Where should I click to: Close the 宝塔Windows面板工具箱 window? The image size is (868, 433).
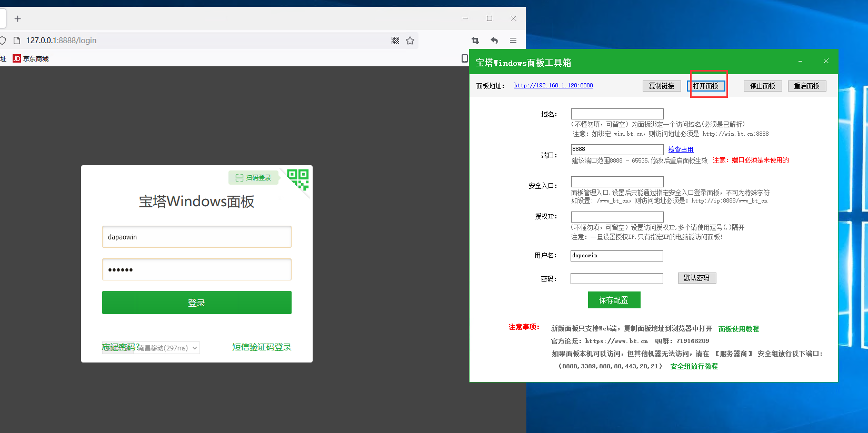pos(826,61)
